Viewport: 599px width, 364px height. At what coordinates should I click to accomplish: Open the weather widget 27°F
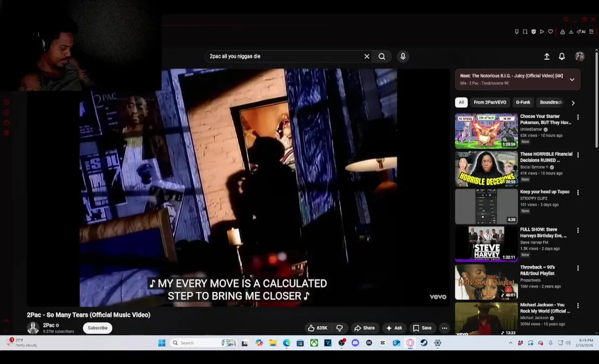(x=22, y=343)
